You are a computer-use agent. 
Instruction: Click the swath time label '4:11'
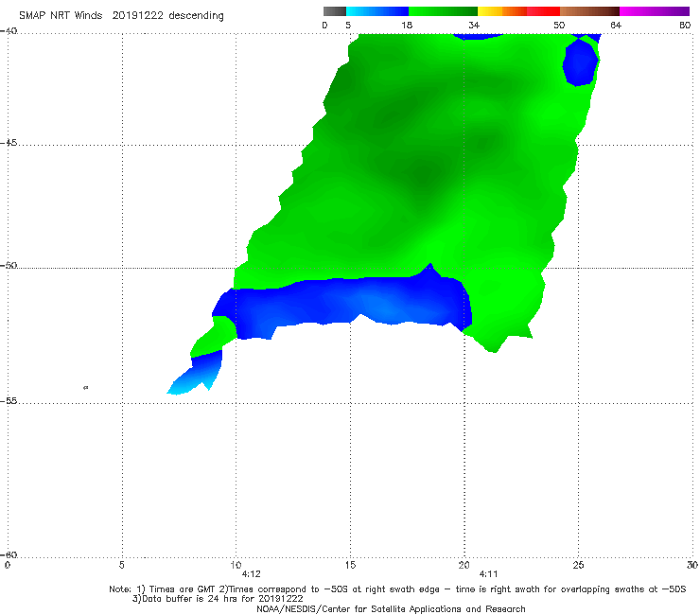[x=488, y=574]
